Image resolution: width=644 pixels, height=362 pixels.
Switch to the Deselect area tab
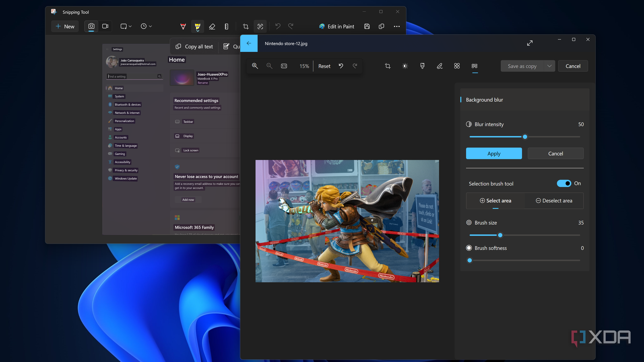pyautogui.click(x=554, y=201)
